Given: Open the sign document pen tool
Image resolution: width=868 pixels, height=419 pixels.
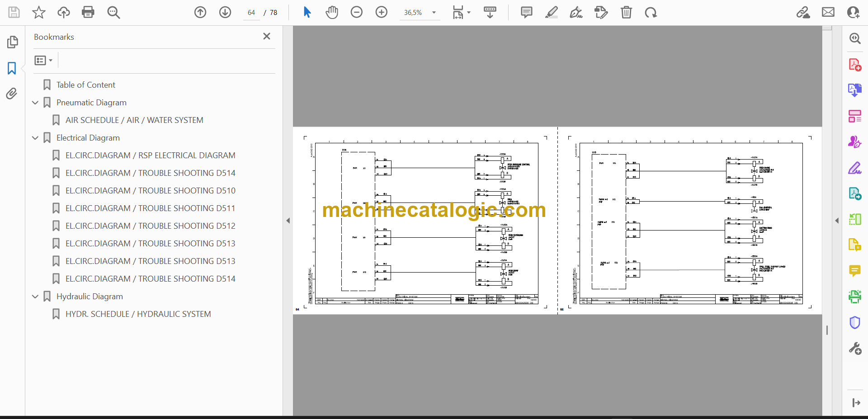Looking at the screenshot, I should click(x=576, y=12).
